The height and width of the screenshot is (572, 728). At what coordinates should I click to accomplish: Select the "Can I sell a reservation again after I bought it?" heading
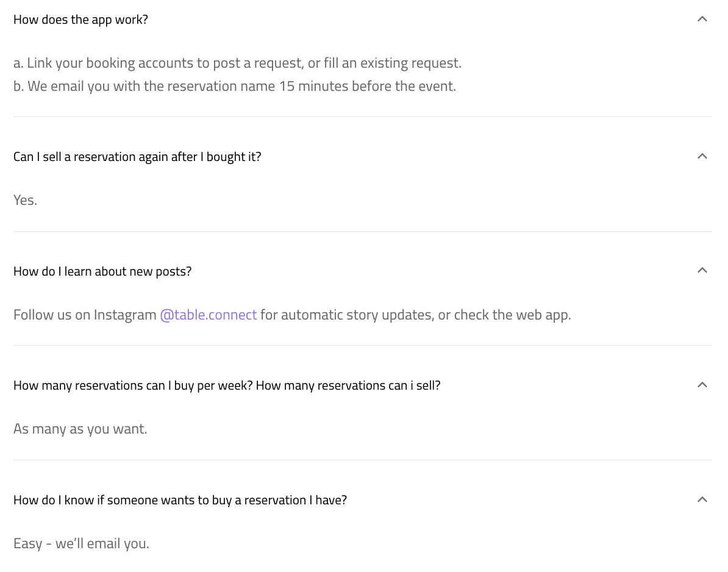(x=137, y=157)
